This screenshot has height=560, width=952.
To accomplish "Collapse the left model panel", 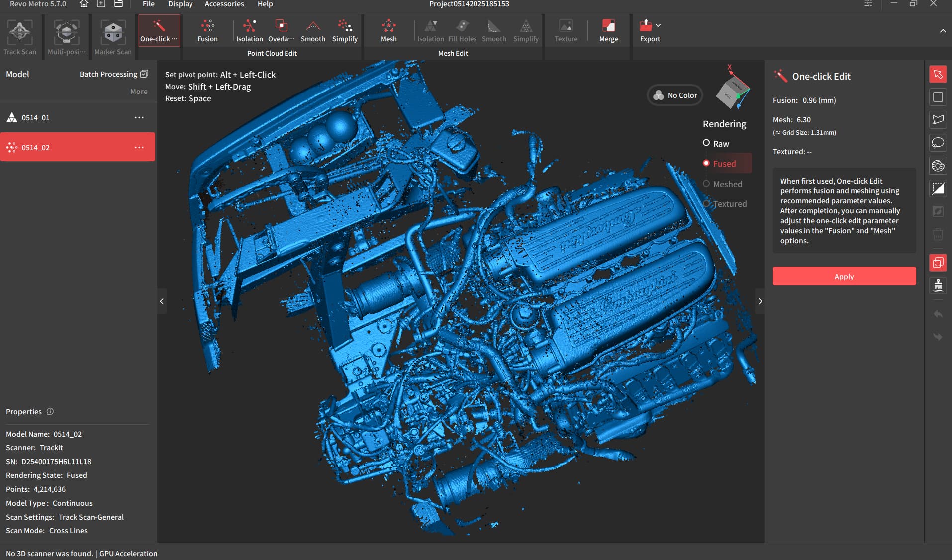I will click(x=162, y=301).
